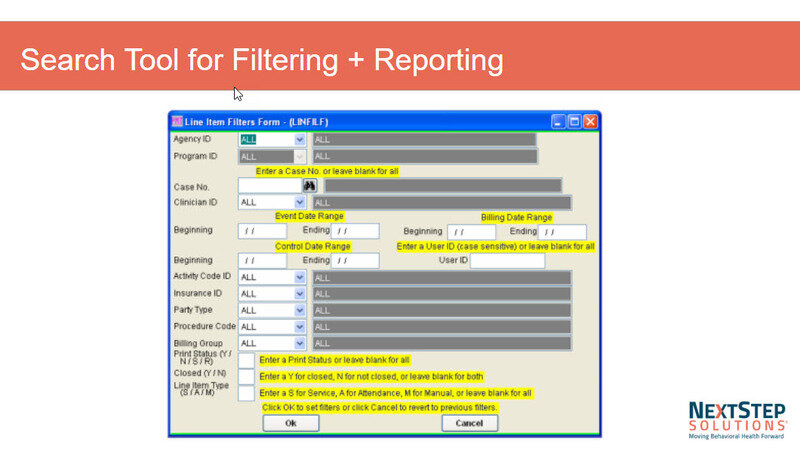Click the binoculars search icon beside Case No.

310,185
